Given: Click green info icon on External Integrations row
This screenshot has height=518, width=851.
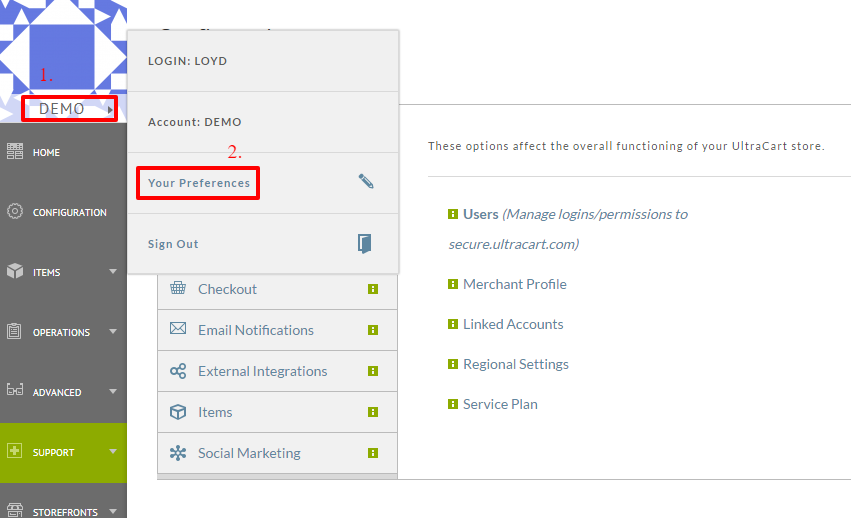Looking at the screenshot, I should (x=373, y=371).
